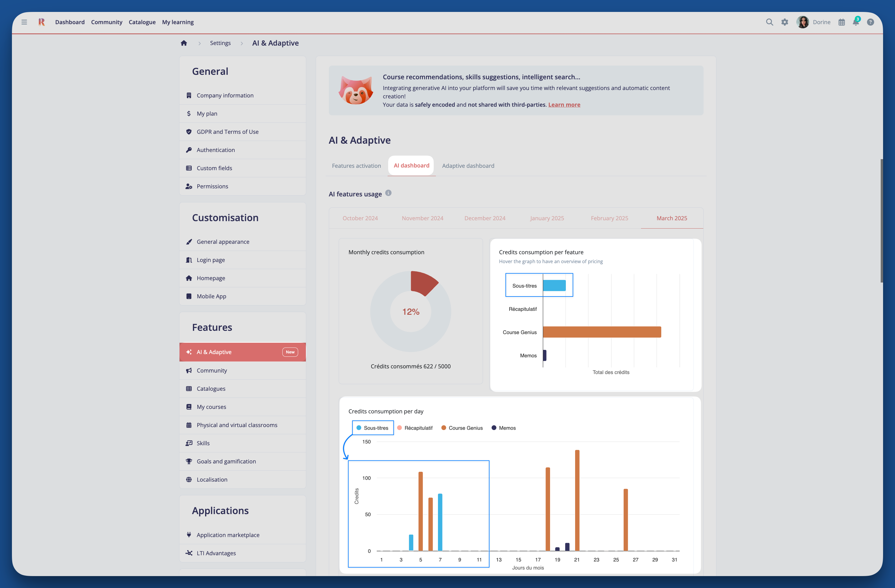Select the February 2025 month tab
This screenshot has width=895, height=588.
point(609,218)
